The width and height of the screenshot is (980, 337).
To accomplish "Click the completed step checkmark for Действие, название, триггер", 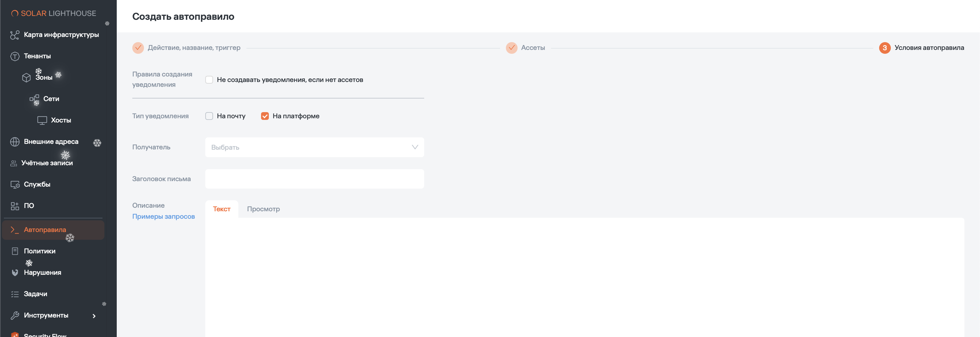I will click(138, 48).
